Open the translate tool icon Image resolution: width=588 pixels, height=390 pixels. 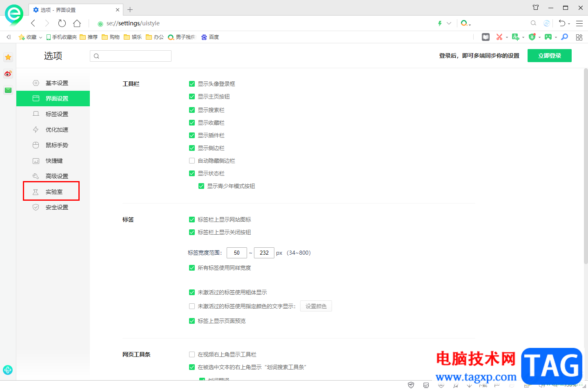point(516,37)
